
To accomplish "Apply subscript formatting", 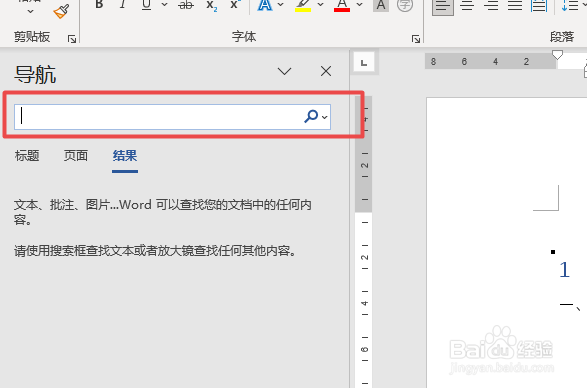I will click(x=212, y=5).
